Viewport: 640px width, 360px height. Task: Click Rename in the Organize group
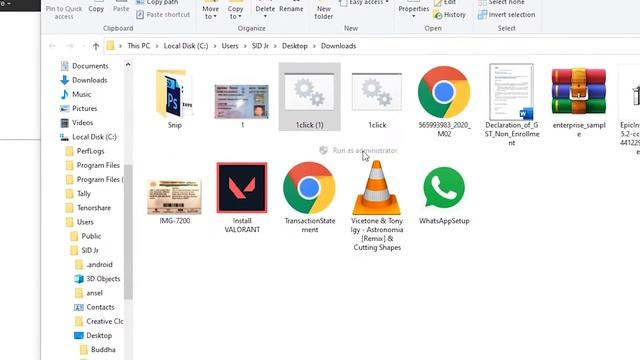pos(291,9)
